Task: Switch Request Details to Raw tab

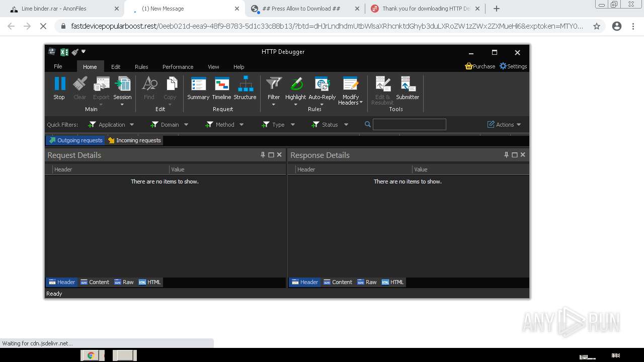Action: click(124, 282)
